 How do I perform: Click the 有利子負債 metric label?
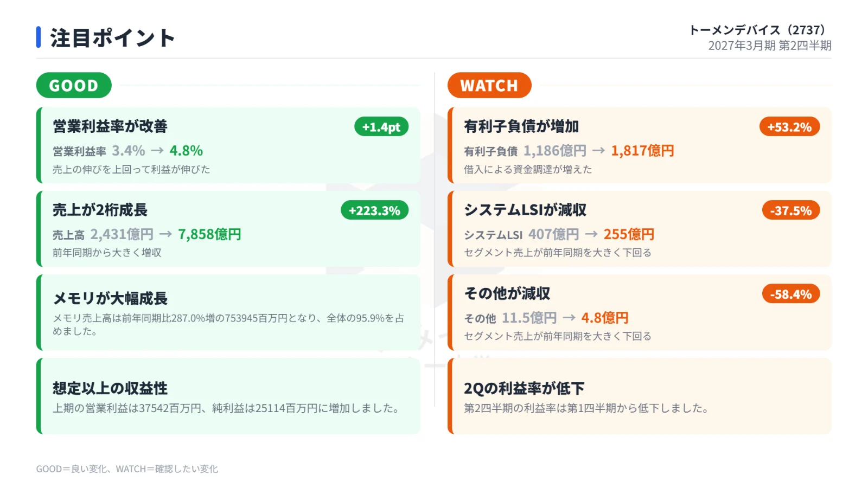pos(491,151)
